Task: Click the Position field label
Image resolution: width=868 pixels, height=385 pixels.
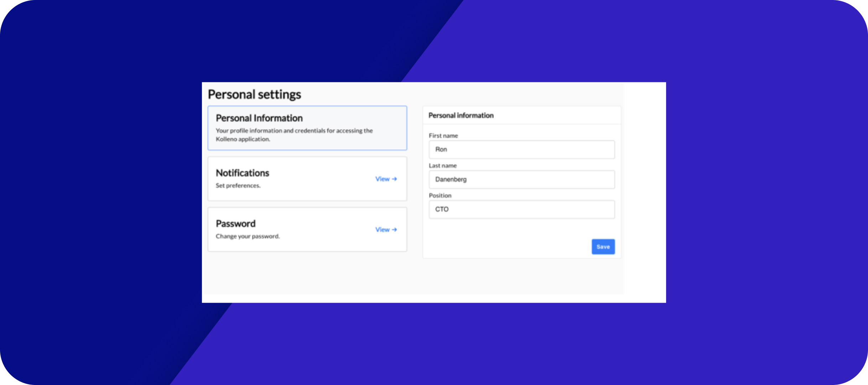Action: point(440,195)
